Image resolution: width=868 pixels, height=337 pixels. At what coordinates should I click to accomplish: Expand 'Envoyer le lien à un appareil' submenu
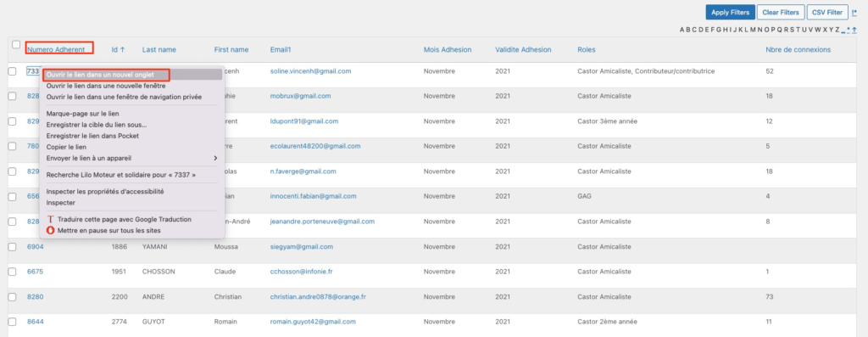click(x=131, y=158)
